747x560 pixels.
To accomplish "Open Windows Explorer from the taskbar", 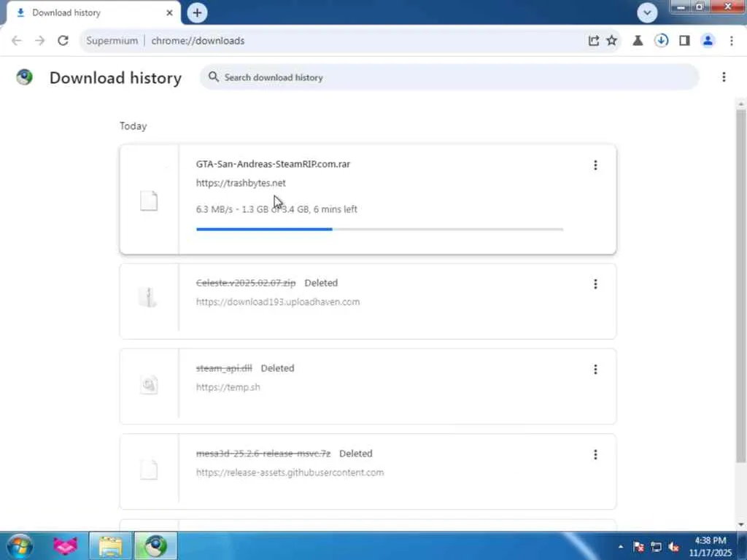I will click(x=111, y=546).
